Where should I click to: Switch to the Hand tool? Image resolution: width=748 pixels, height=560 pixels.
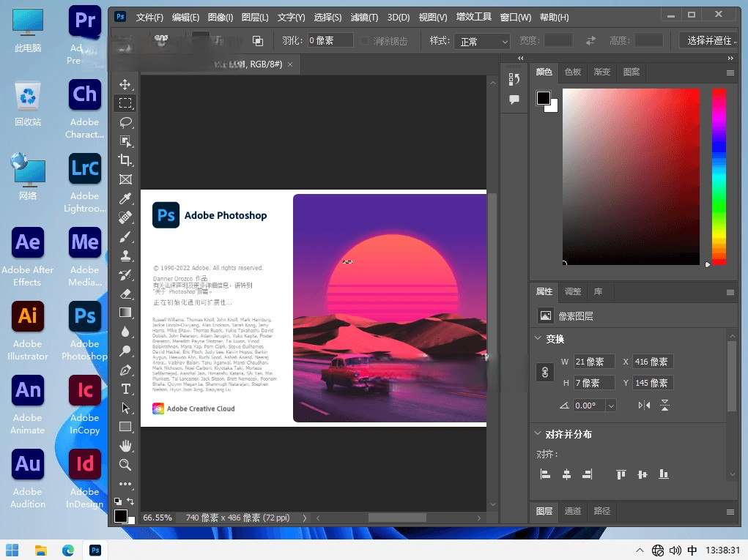pos(125,446)
